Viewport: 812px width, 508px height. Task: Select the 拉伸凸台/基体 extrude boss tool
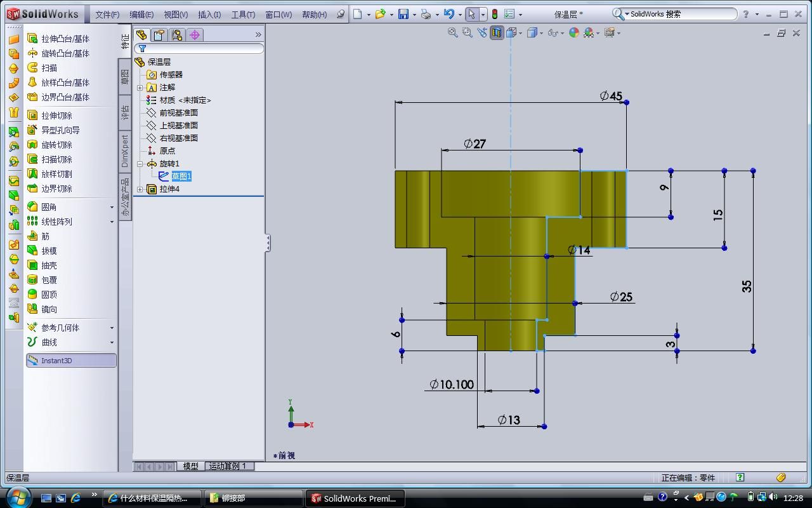(58, 39)
